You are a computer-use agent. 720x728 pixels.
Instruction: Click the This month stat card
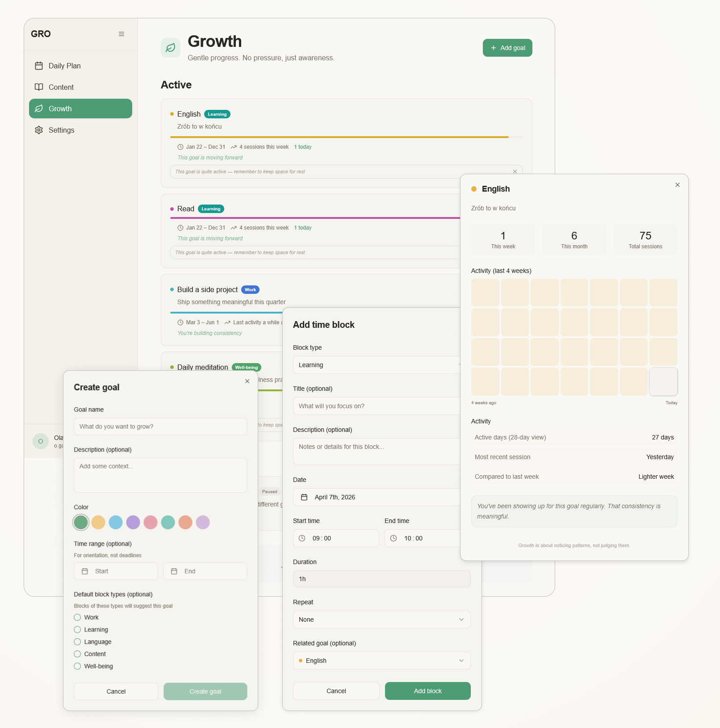574,239
